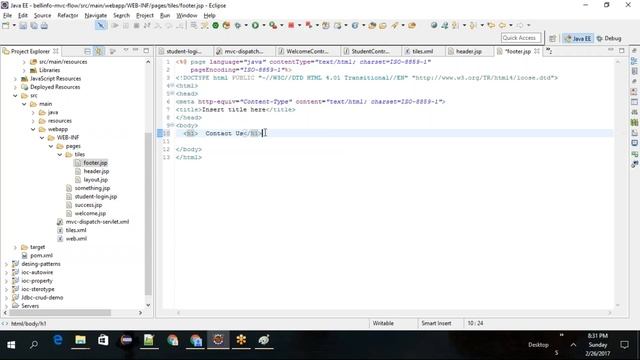The width and height of the screenshot is (640, 360).
Task: Maximize the editor area
Action: click(x=622, y=51)
